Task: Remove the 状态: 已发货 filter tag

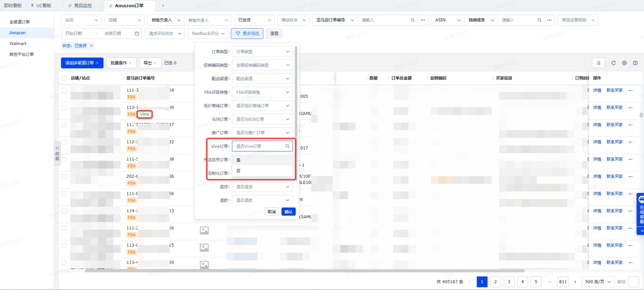Action: [x=91, y=46]
